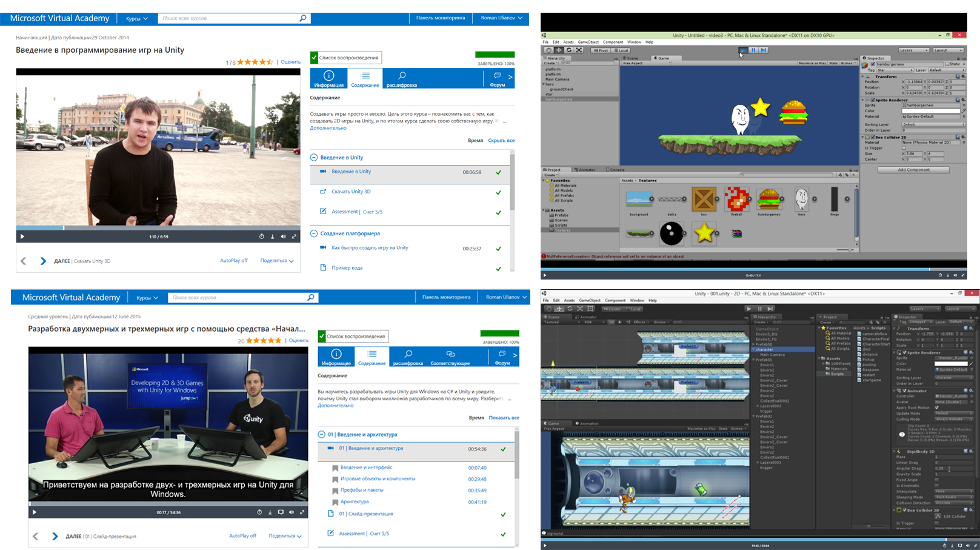Viewport: 980px width, 550px height.
Task: Select Hand tool in the video3 Unity window
Action: [x=549, y=50]
